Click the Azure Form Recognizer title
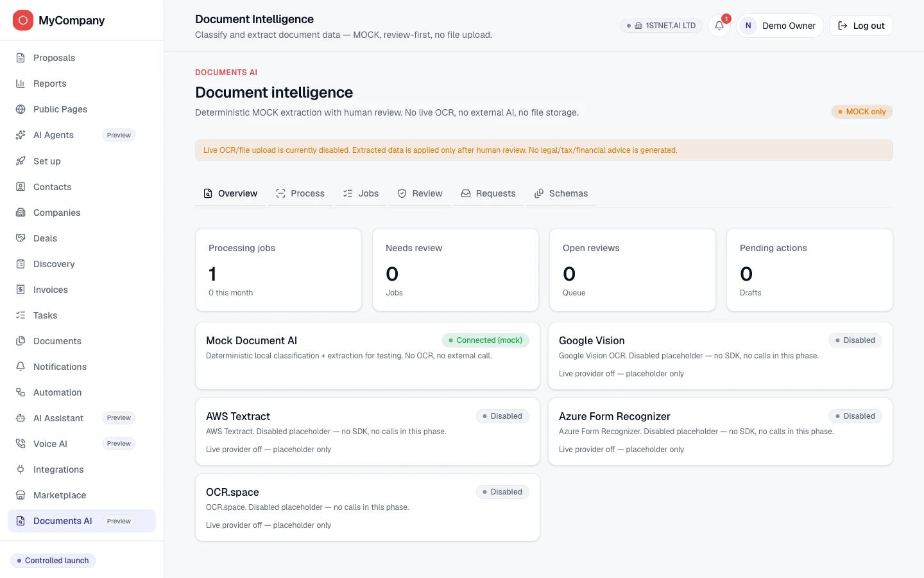 [x=615, y=416]
